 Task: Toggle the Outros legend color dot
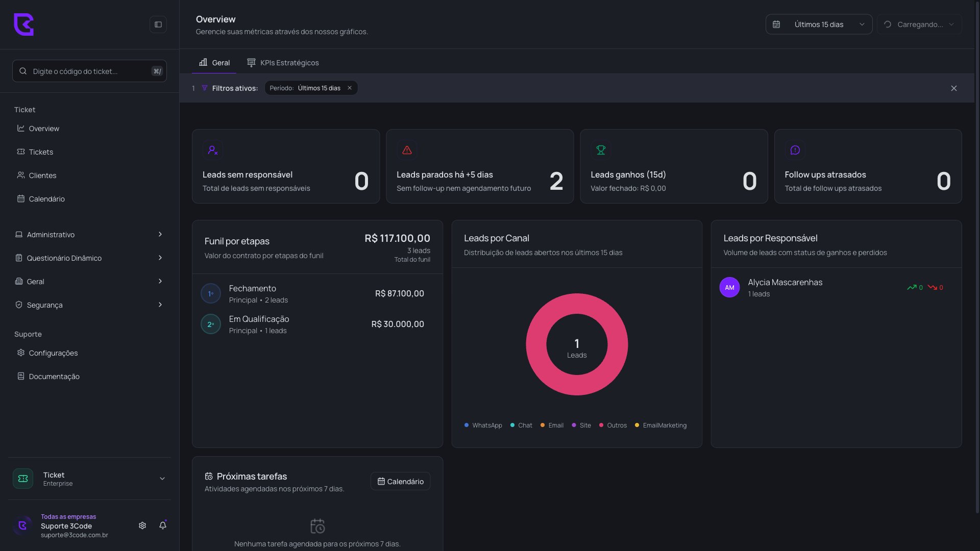(x=601, y=425)
